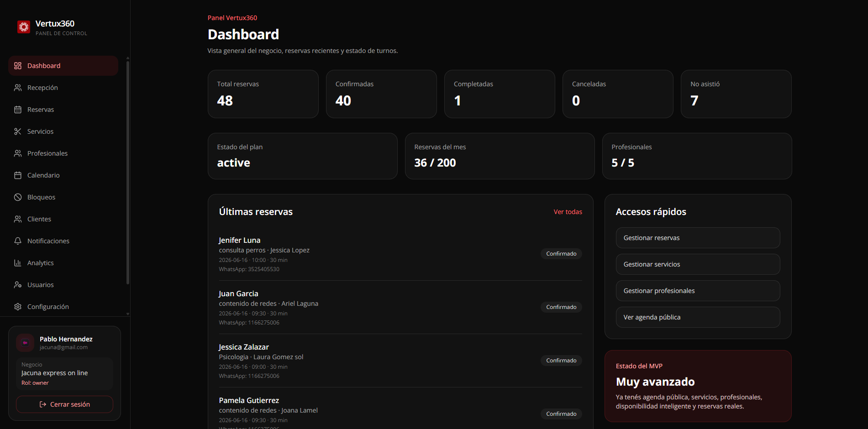Screen dimensions: 868x429
Task: Open Gestionar servicios quick access
Action: tap(698, 264)
